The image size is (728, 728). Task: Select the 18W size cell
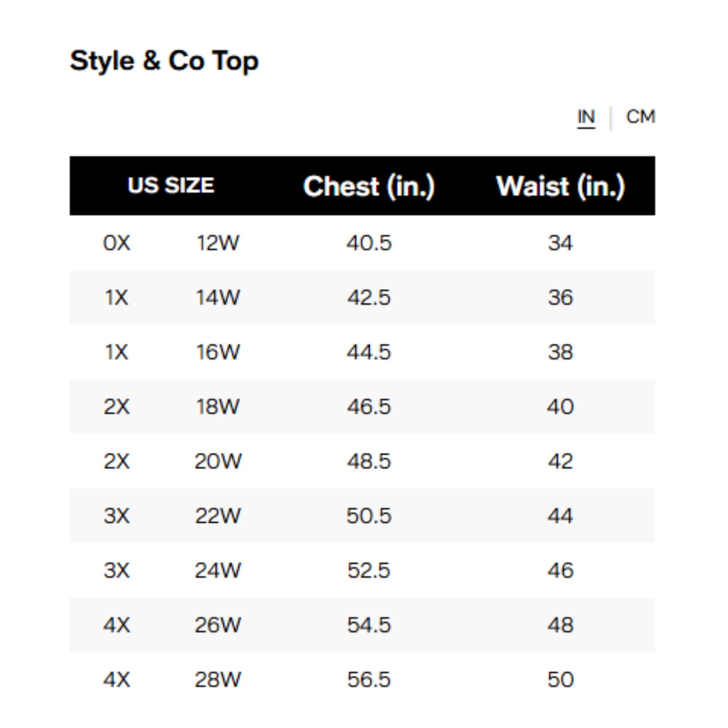[x=218, y=407]
